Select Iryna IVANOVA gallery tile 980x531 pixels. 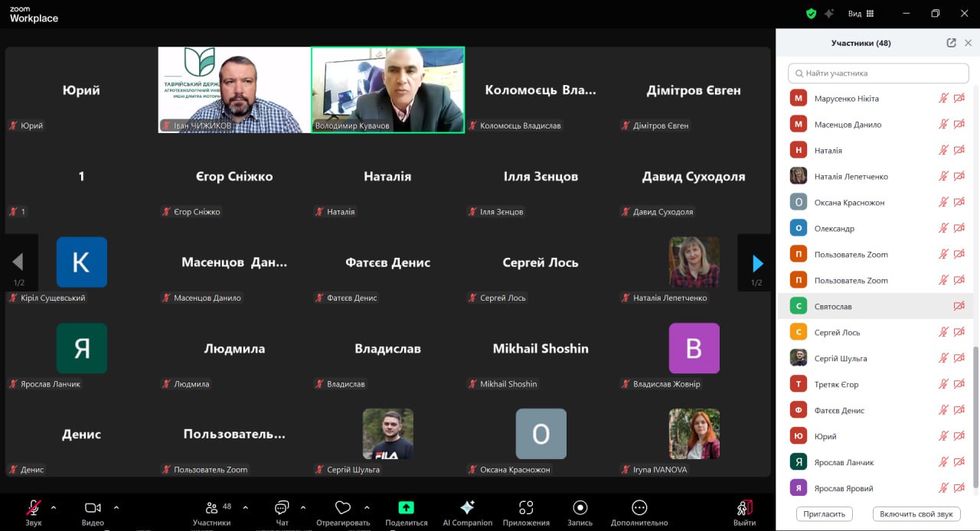(x=694, y=435)
